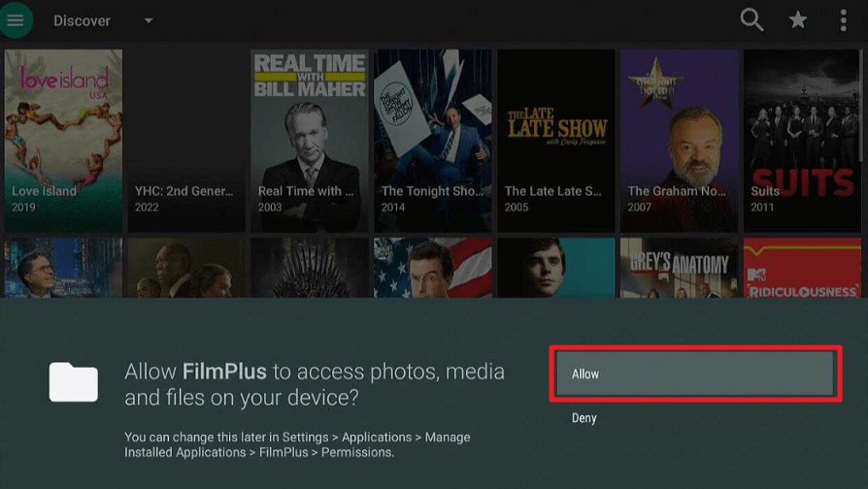Open Real Time with Bill Maher poster

[x=310, y=141]
